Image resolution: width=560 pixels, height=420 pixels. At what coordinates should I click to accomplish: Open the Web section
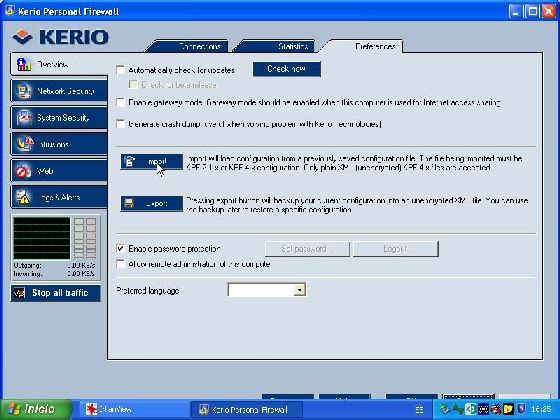59,171
